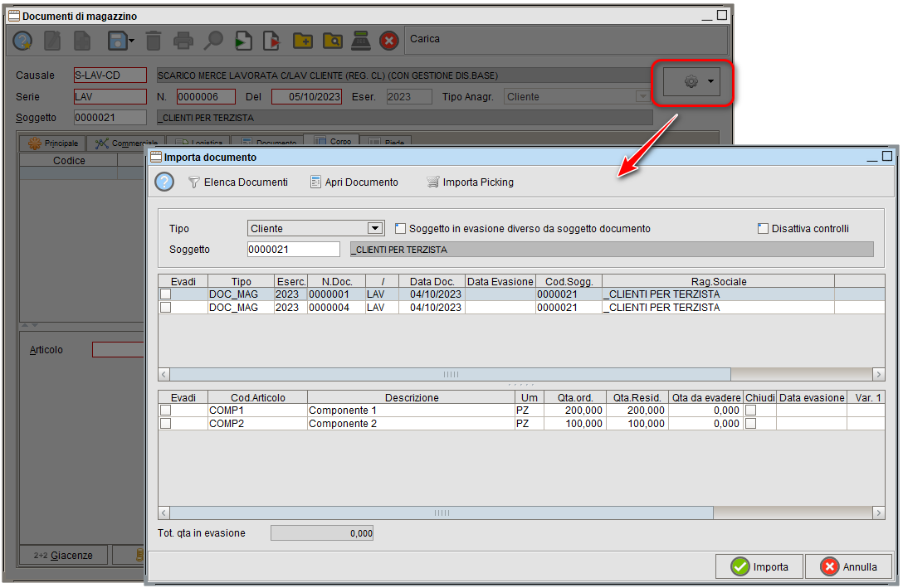The width and height of the screenshot is (903, 588).
Task: Click the Elenca Documenti filter icon
Action: [194, 182]
